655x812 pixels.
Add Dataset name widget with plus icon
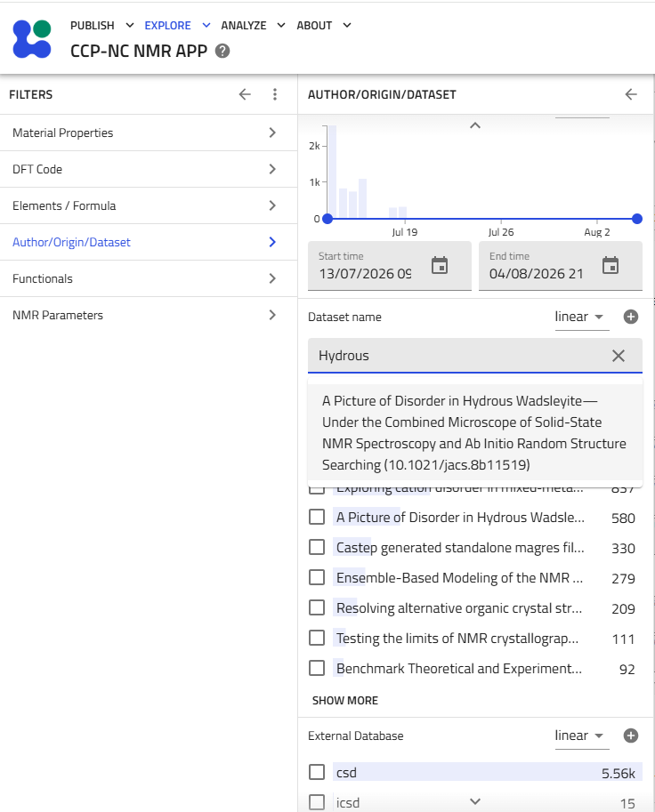[631, 317]
